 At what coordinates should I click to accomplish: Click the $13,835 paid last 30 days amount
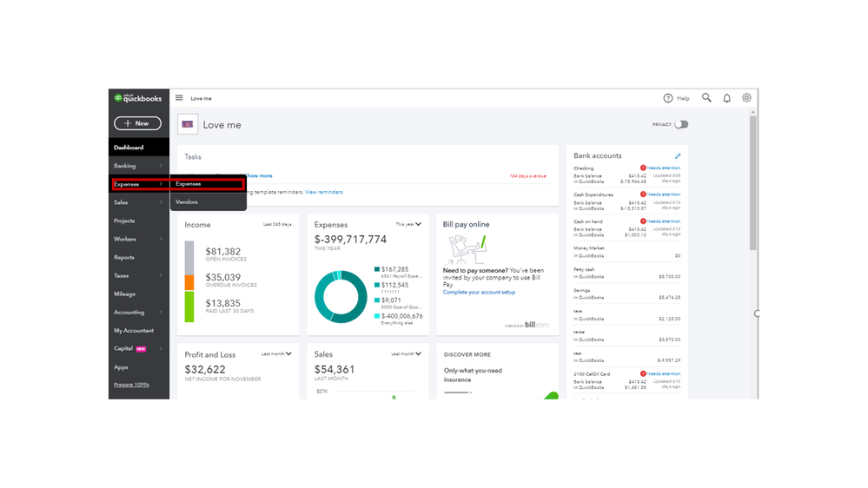tap(223, 303)
